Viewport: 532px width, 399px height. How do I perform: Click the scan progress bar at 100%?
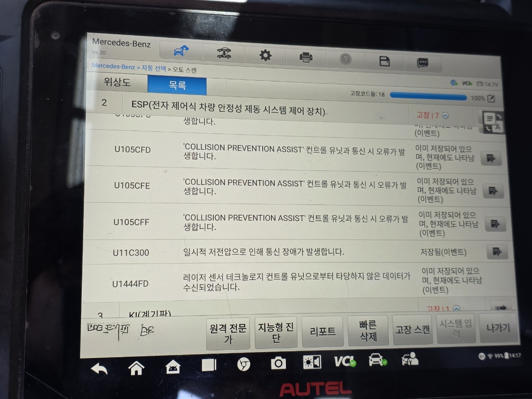click(428, 97)
